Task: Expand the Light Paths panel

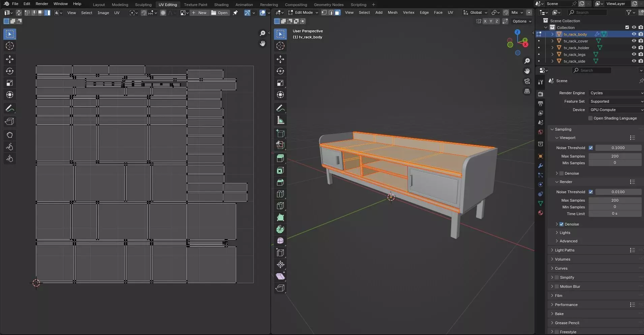Action: (x=564, y=250)
